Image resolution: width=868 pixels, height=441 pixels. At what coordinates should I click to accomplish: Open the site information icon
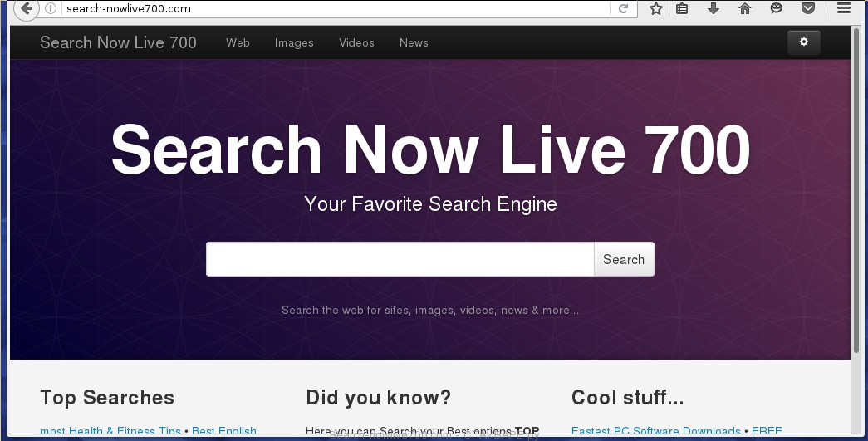51,8
